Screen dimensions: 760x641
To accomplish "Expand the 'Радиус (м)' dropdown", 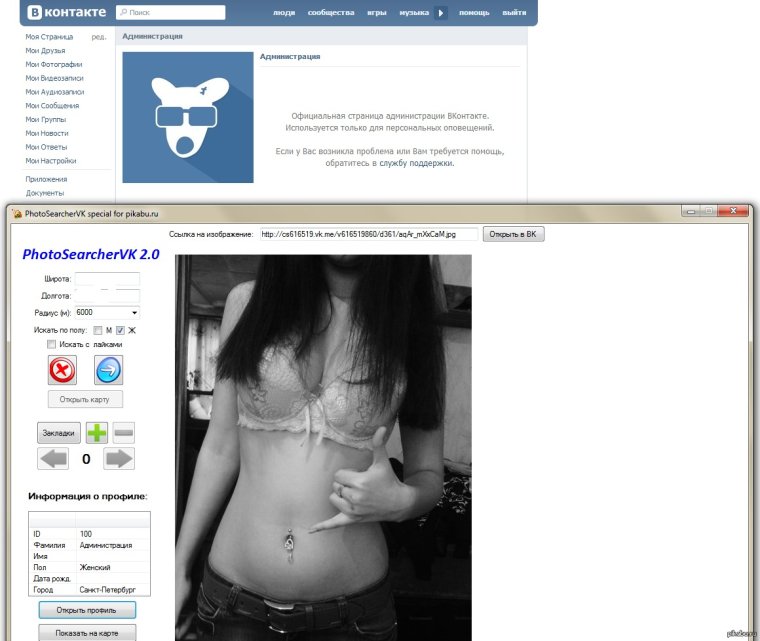I will point(134,313).
